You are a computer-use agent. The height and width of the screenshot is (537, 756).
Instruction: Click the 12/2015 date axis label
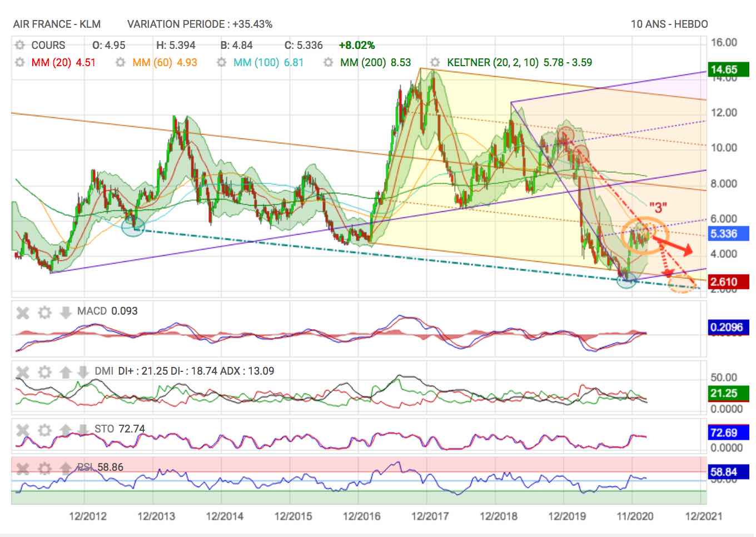tap(293, 516)
